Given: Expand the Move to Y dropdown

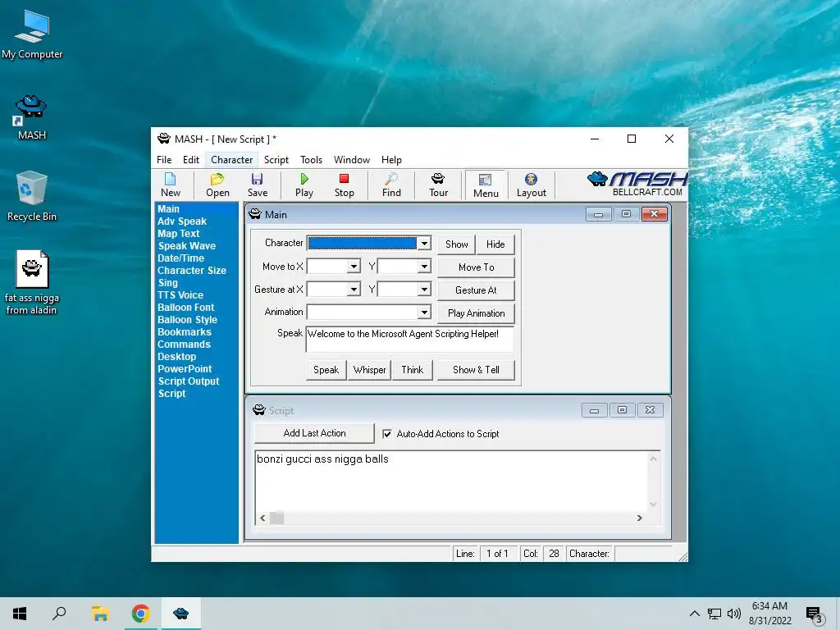Looking at the screenshot, I should click(424, 267).
